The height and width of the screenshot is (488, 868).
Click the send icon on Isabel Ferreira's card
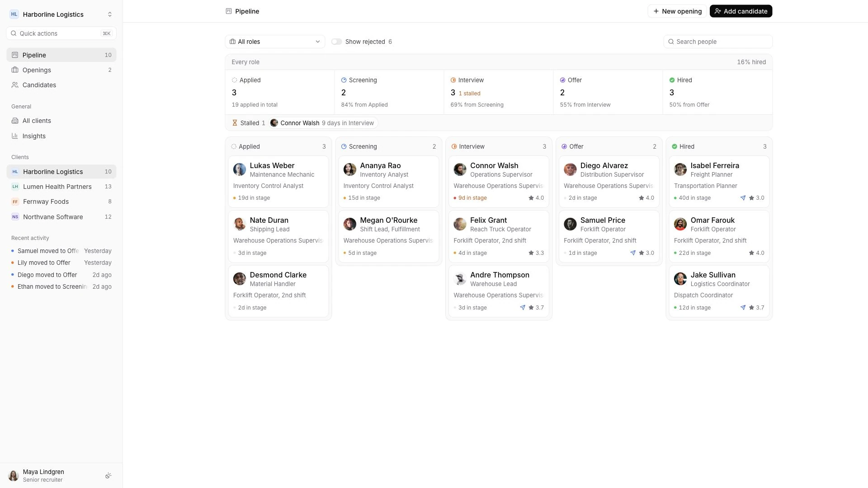tap(743, 198)
